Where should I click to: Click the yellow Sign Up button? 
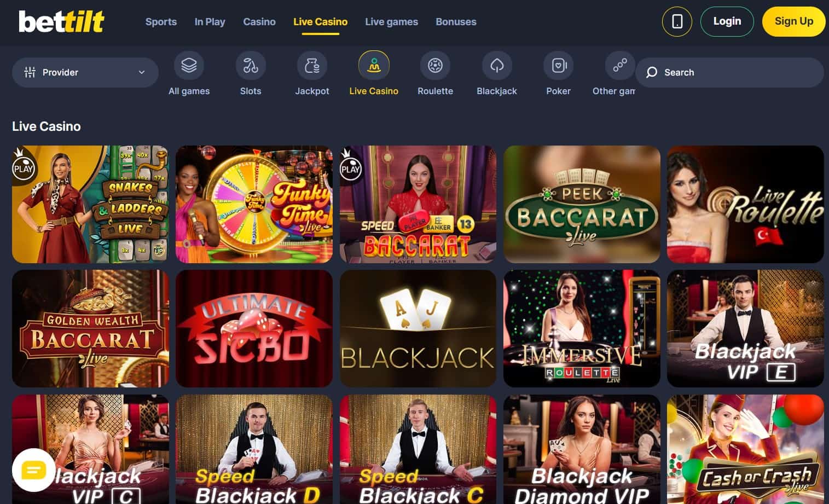pyautogui.click(x=793, y=21)
